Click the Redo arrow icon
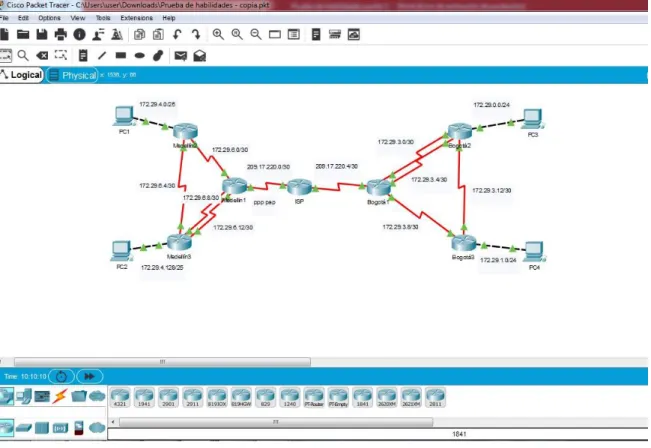Viewport: 651px width, 448px height. [196, 34]
